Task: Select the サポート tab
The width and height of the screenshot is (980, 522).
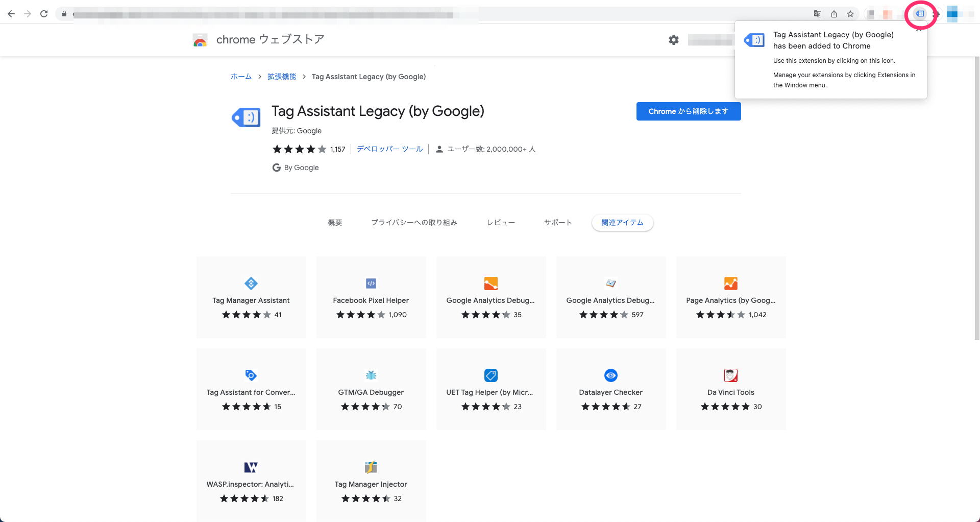Action: tap(557, 222)
